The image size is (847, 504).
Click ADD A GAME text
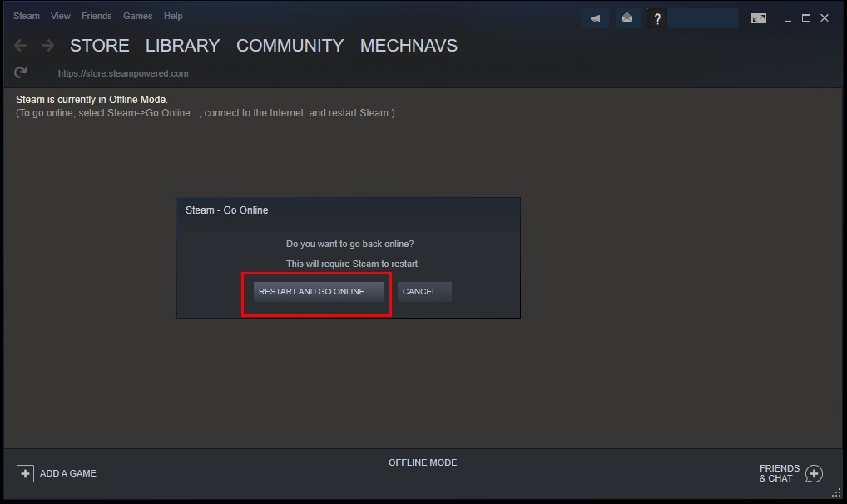(x=68, y=473)
